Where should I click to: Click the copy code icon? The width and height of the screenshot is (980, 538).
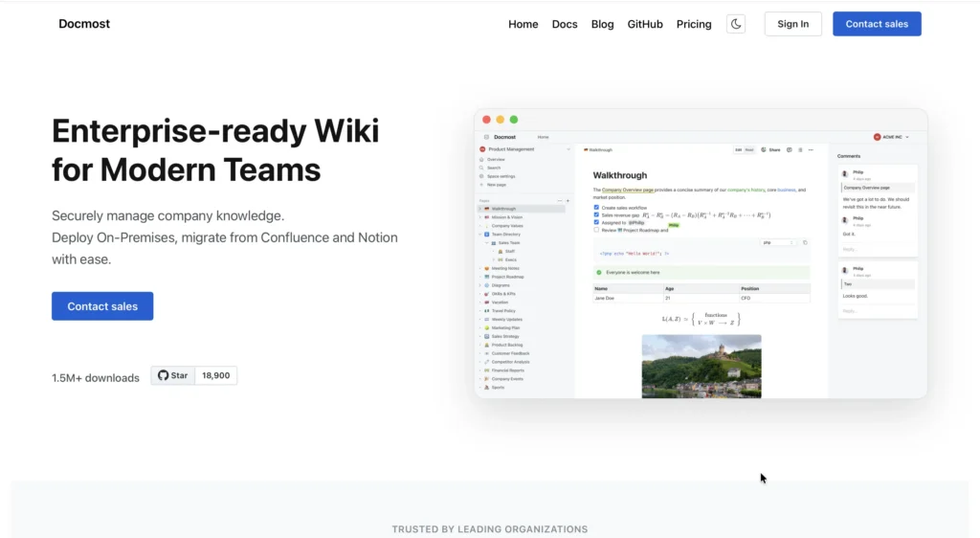(805, 242)
